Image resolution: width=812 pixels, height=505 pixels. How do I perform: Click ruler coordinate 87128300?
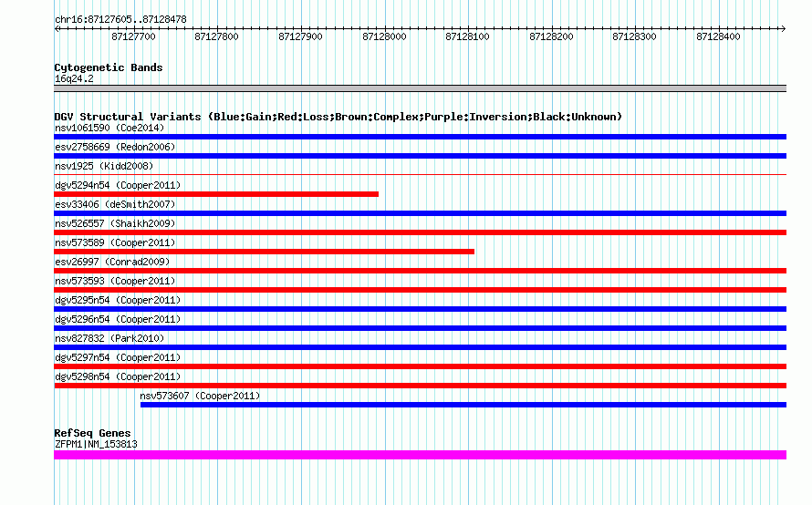[634, 36]
